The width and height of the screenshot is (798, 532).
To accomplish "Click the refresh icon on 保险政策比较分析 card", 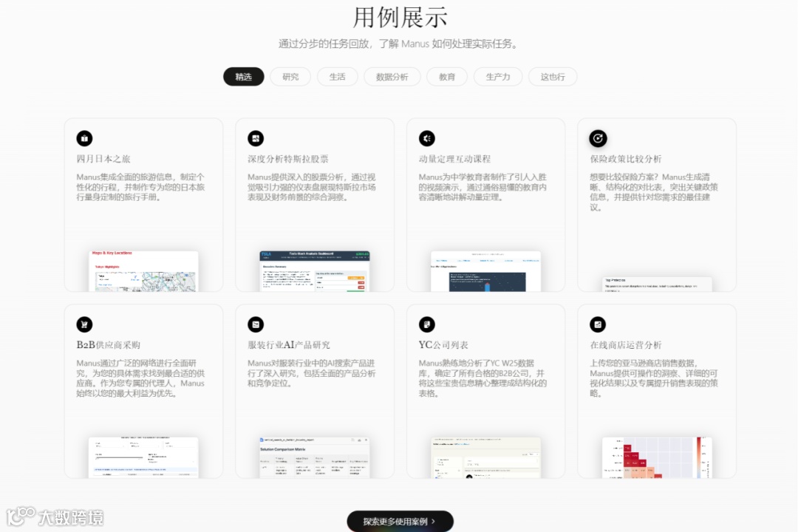I will pyautogui.click(x=598, y=138).
